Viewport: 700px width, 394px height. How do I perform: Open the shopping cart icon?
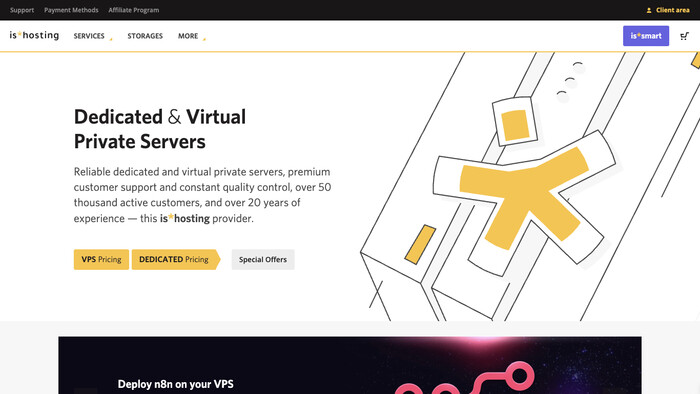click(684, 36)
